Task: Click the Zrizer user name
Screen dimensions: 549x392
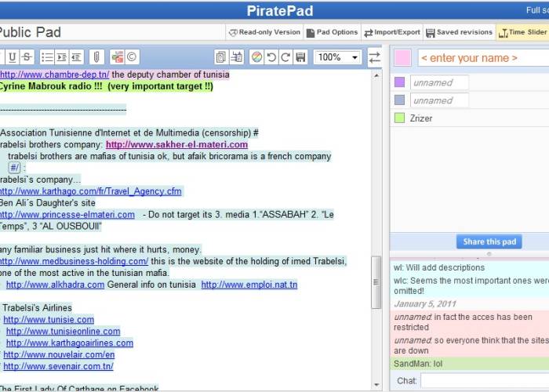Action: point(421,118)
